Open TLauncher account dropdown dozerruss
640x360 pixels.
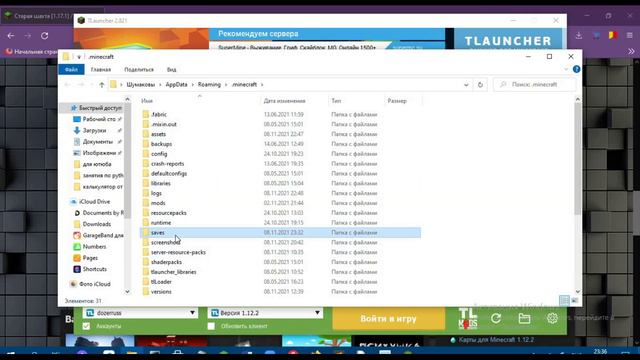coord(140,313)
